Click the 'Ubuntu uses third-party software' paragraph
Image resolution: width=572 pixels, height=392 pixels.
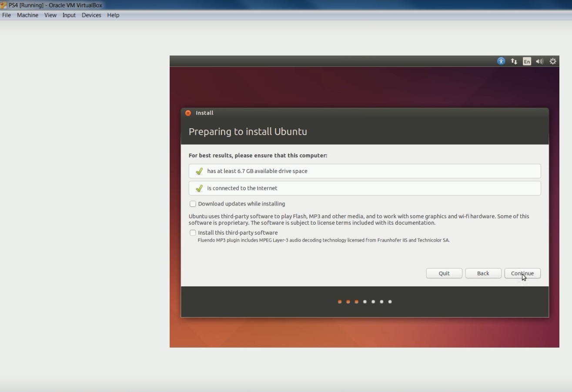pos(359,219)
